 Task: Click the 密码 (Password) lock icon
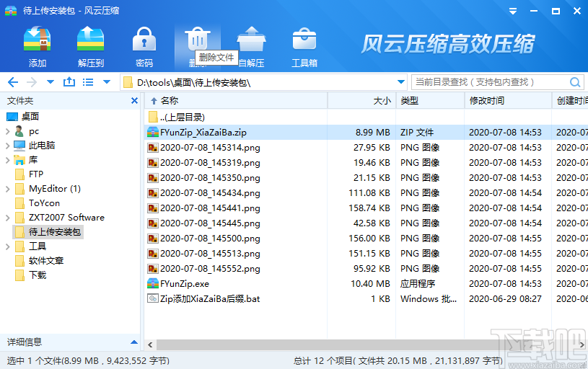(144, 39)
